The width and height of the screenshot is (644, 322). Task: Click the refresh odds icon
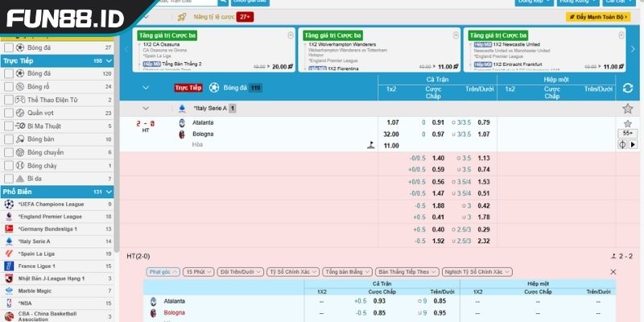pos(627,88)
